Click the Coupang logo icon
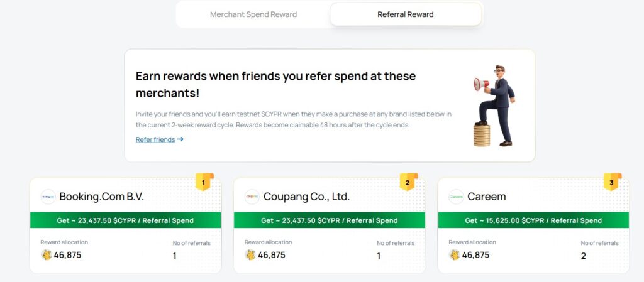Screen dimensions: 644x282 click(252, 197)
